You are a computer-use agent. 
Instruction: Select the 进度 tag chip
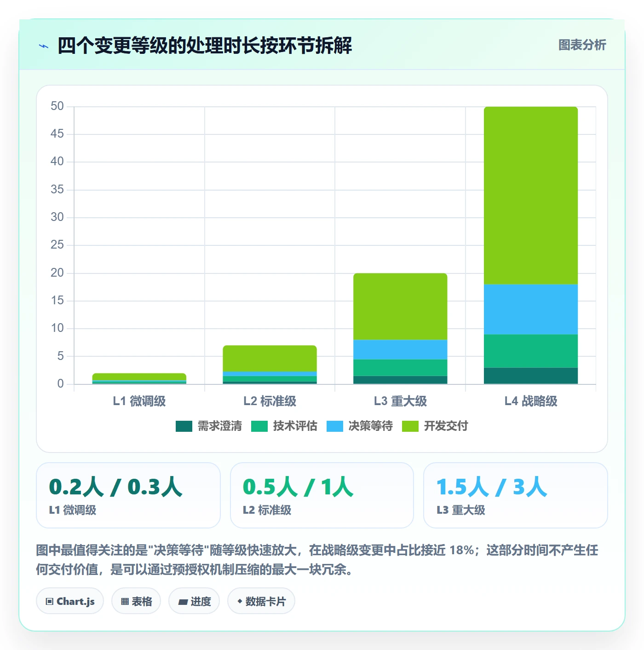[194, 601]
